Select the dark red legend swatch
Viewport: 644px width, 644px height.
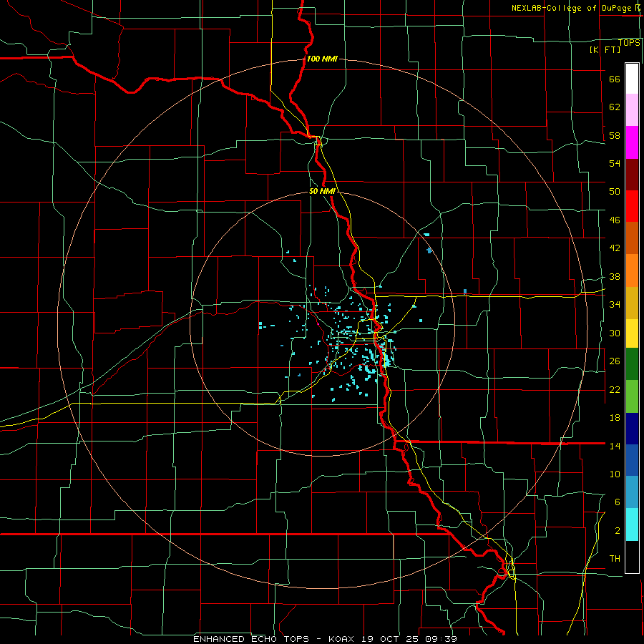(632, 175)
